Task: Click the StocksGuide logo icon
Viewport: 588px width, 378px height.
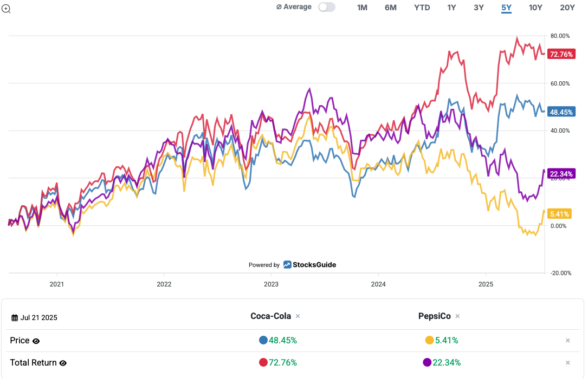Action: [x=287, y=265]
